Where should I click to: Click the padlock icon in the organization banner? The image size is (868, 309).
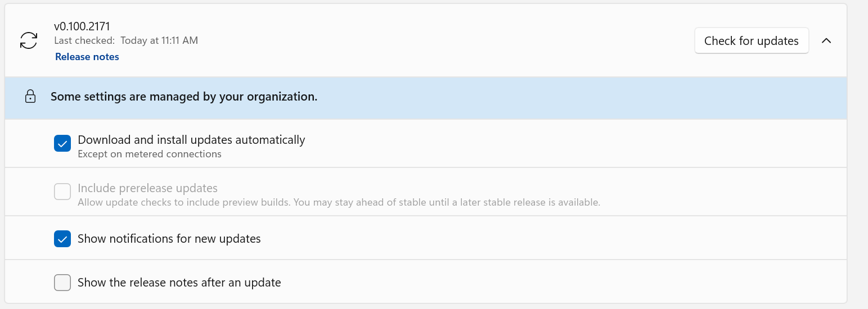click(x=30, y=97)
